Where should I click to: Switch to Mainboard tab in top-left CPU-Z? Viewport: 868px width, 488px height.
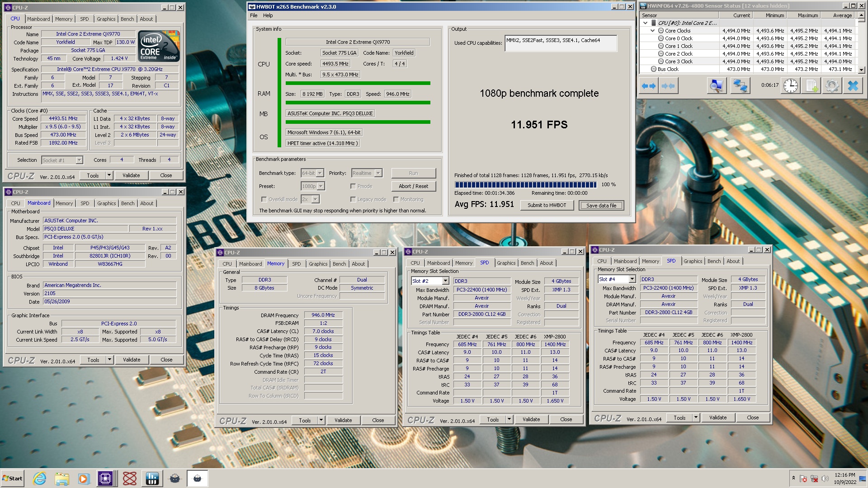coord(38,19)
